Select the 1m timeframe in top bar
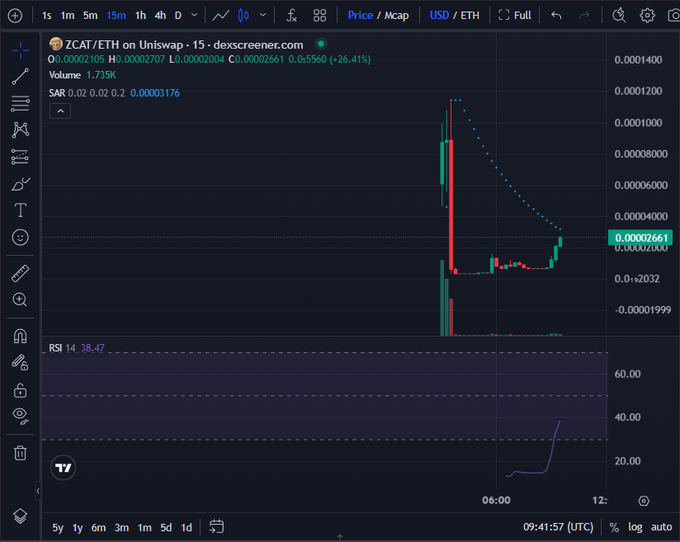 (x=67, y=16)
